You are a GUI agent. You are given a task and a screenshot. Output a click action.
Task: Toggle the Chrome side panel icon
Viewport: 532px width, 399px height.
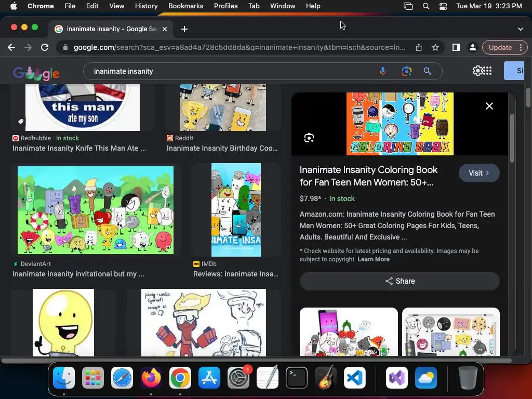tap(456, 47)
